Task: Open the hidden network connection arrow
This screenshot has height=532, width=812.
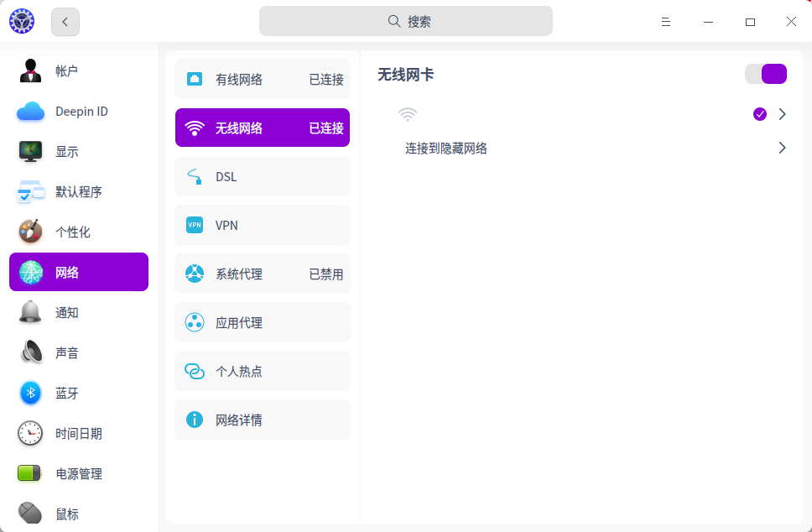Action: click(x=783, y=148)
